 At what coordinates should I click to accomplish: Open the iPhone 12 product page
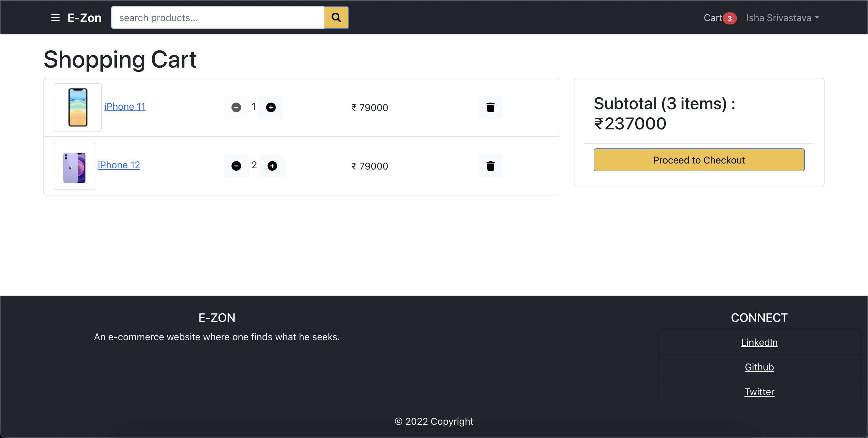pyautogui.click(x=119, y=165)
